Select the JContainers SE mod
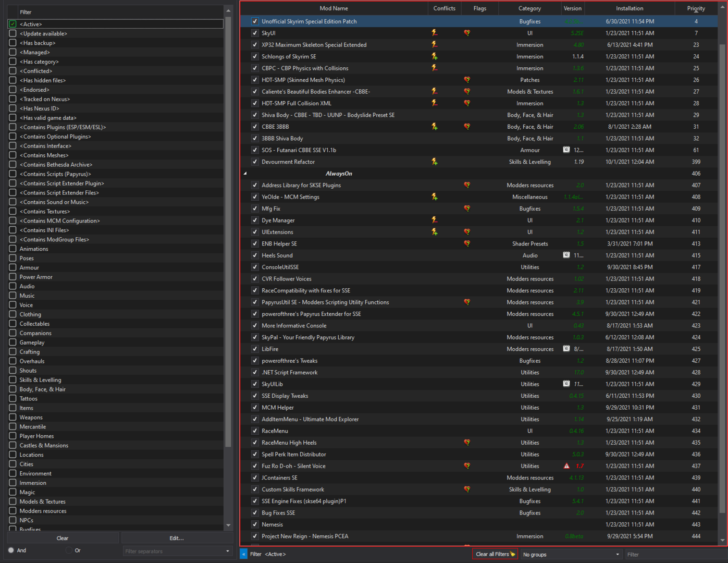This screenshot has width=728, height=563. click(x=279, y=478)
